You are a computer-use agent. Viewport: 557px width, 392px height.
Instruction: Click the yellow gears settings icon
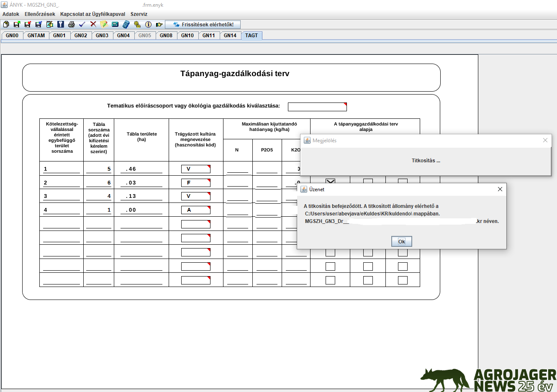point(137,24)
